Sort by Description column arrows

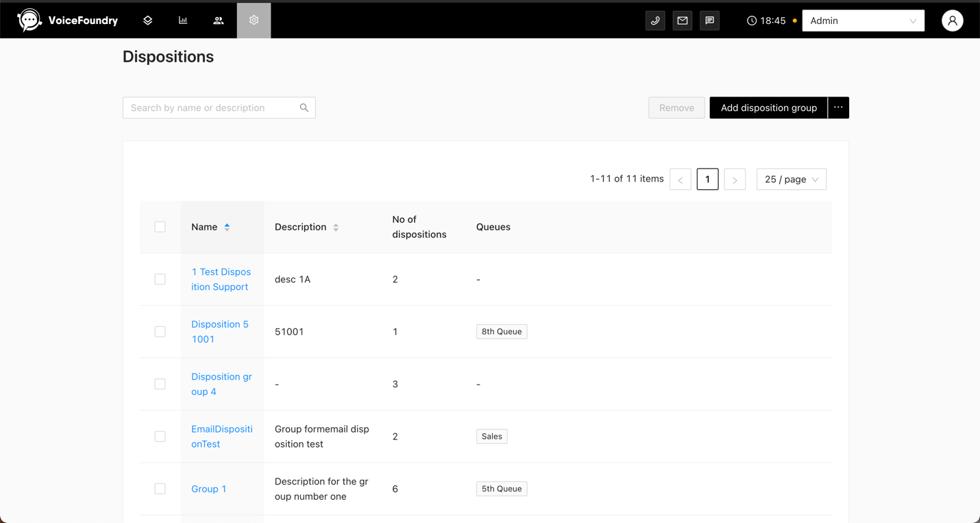click(x=336, y=227)
